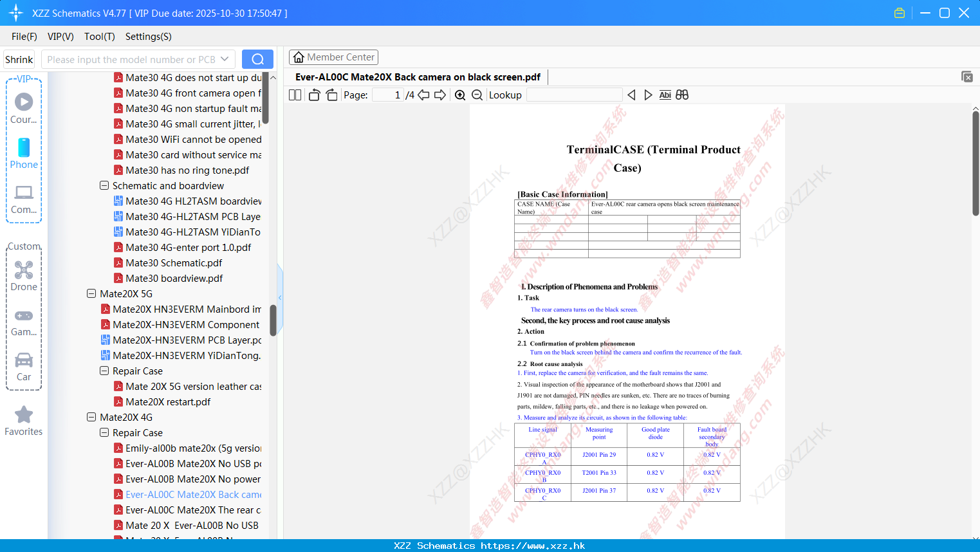Toggle two-page view layout icon
This screenshot has height=552, width=980.
tap(295, 95)
